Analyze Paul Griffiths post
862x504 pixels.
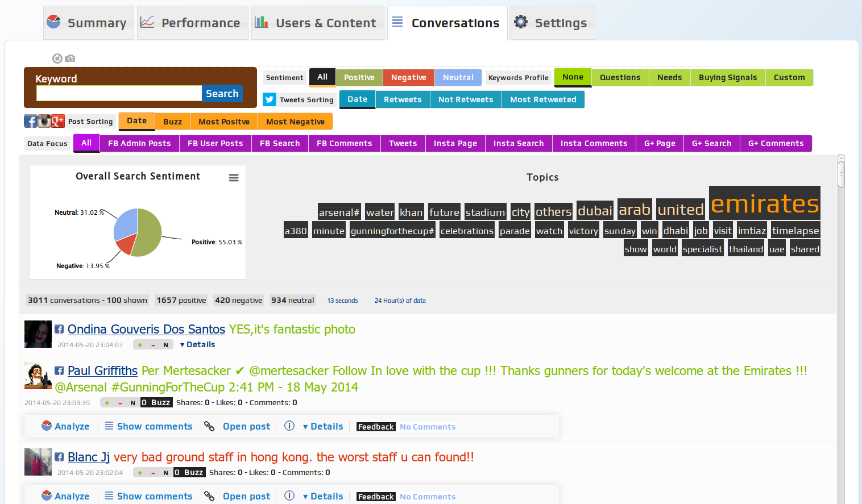tap(65, 426)
